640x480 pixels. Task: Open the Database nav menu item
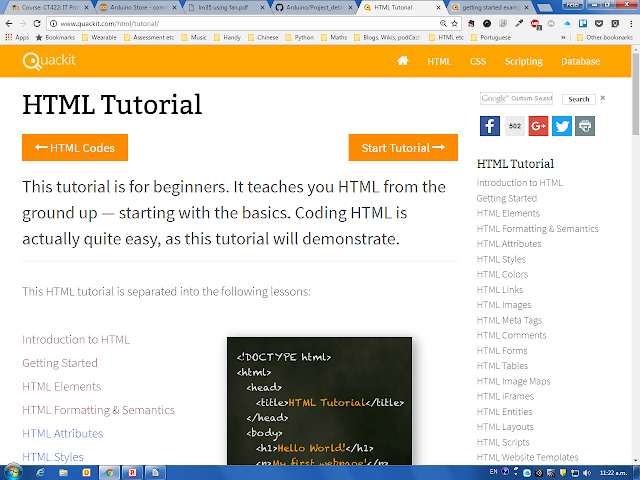click(580, 61)
